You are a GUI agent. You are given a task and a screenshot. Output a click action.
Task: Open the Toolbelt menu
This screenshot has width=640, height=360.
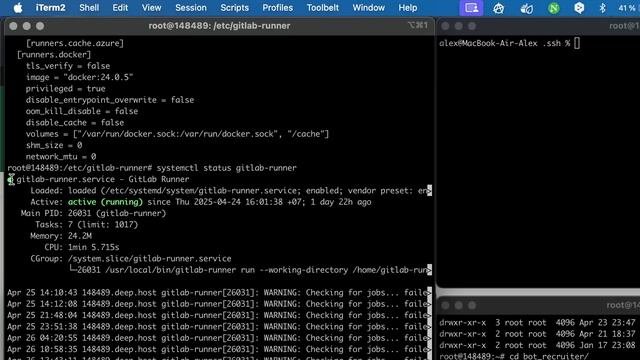(x=322, y=8)
